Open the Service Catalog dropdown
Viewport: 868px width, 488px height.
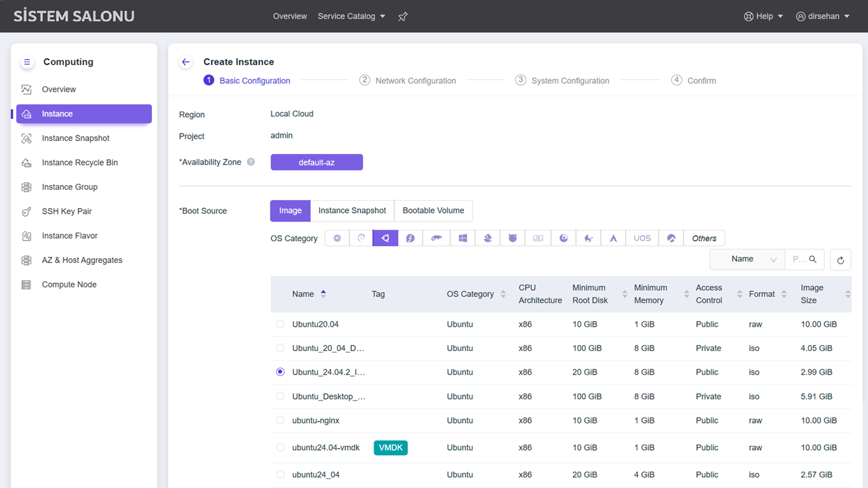tap(351, 16)
